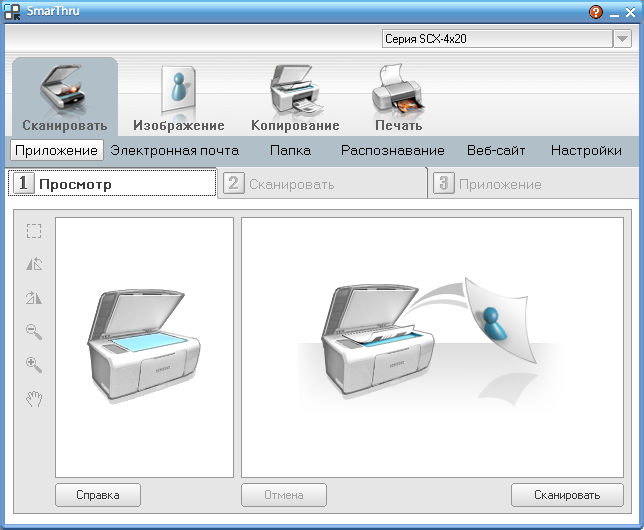
Task: Open the Настройки tab
Action: click(x=586, y=150)
